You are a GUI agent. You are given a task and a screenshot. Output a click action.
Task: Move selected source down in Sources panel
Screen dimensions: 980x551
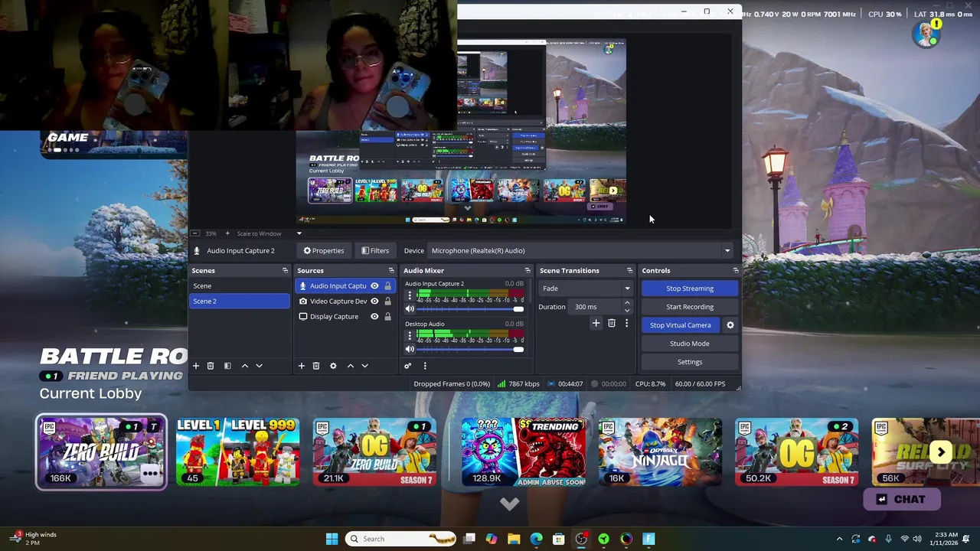[x=364, y=366]
